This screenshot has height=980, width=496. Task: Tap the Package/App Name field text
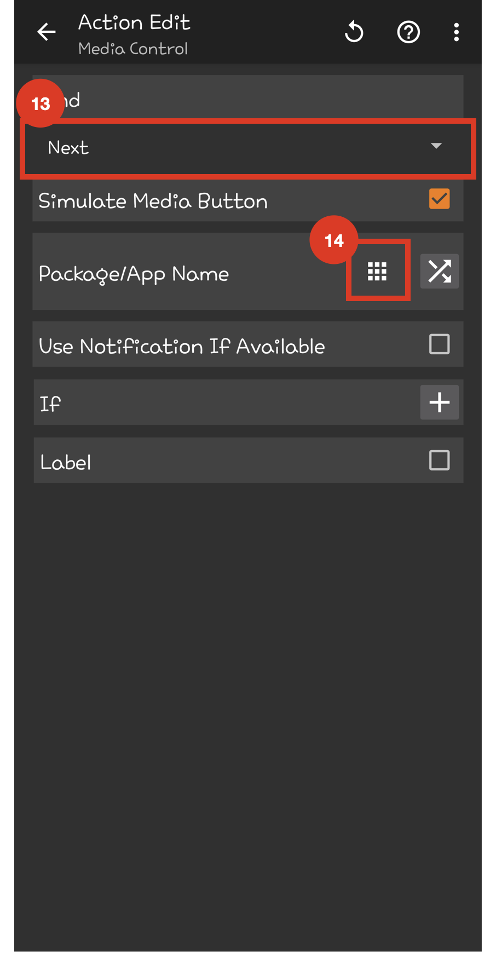pos(134,274)
